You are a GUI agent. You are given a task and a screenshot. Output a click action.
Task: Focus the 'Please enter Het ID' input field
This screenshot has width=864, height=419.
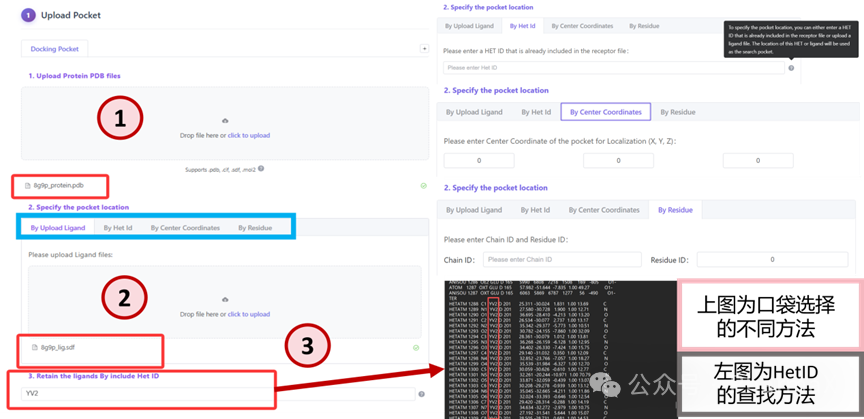pyautogui.click(x=613, y=68)
